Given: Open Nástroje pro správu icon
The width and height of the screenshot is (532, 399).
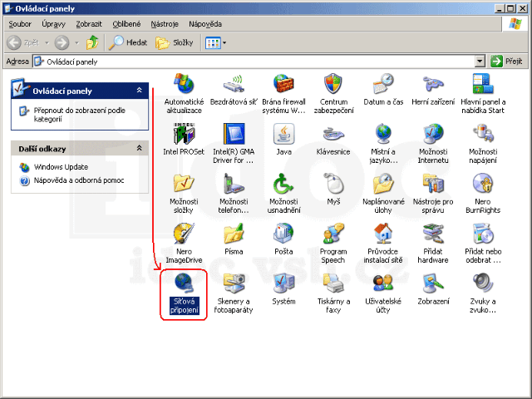Looking at the screenshot, I should (x=433, y=184).
